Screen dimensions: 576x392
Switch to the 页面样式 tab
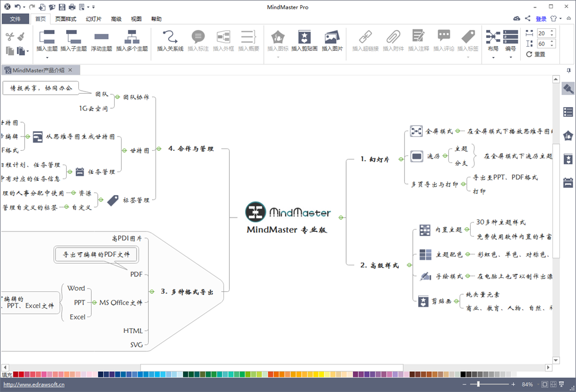click(x=66, y=19)
